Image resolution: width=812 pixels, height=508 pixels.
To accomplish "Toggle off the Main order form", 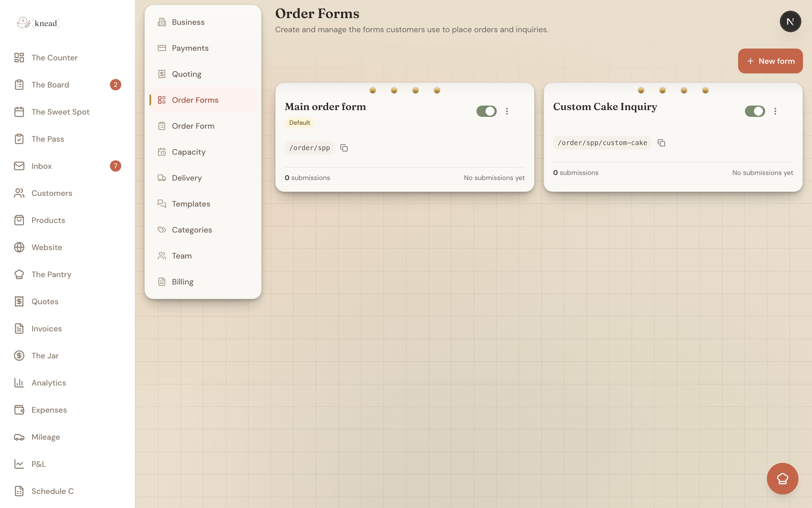I will [x=487, y=111].
